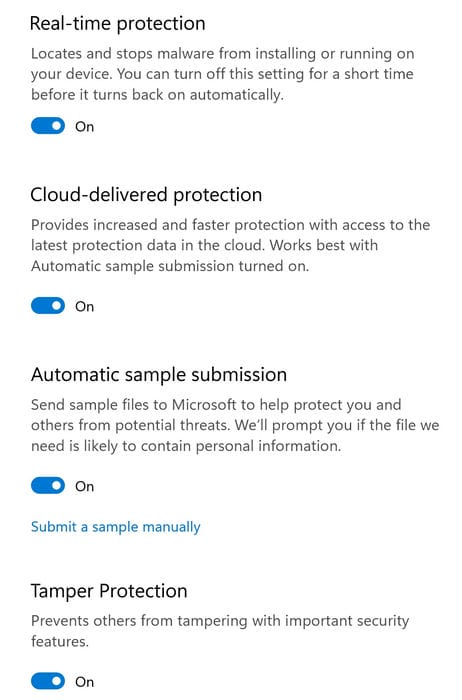The height and width of the screenshot is (700, 462).
Task: Click the 'Prevents others from tampering' description
Action: click(x=220, y=631)
